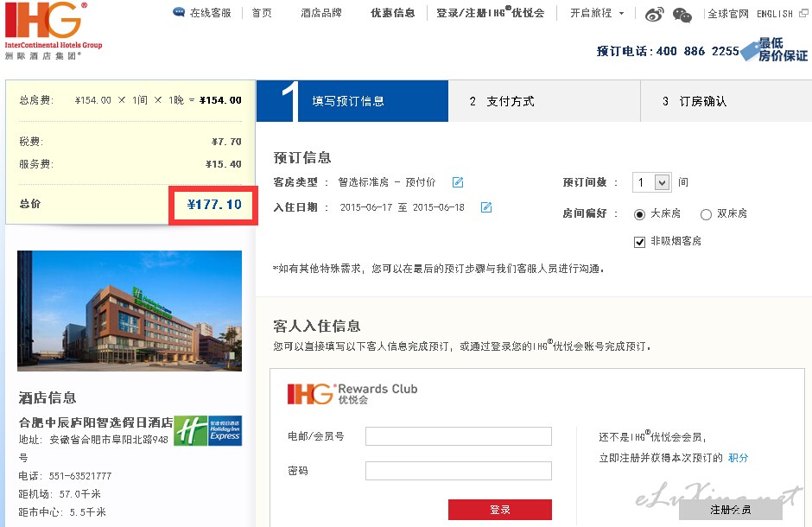Select step 1 填写预订信息 tab
Image resolution: width=812 pixels, height=527 pixels.
pyautogui.click(x=352, y=101)
